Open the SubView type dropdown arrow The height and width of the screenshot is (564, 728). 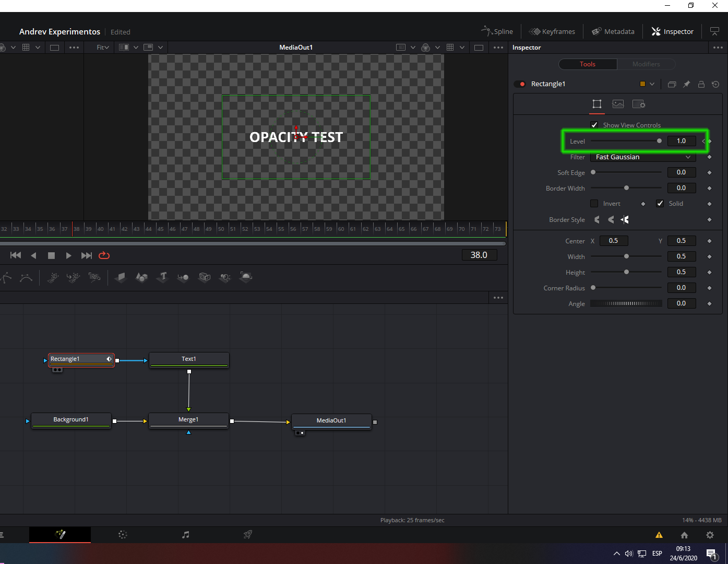(160, 48)
